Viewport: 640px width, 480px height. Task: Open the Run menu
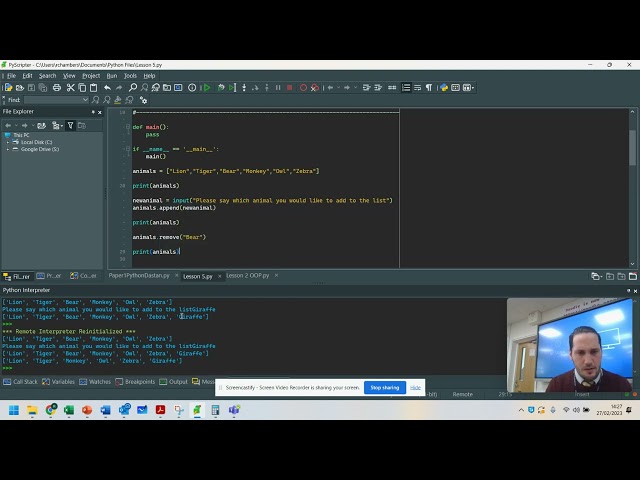[112, 76]
